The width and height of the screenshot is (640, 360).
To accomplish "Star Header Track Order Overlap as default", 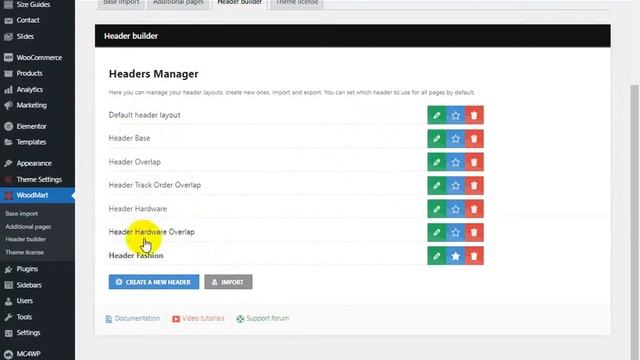I will click(x=456, y=186).
